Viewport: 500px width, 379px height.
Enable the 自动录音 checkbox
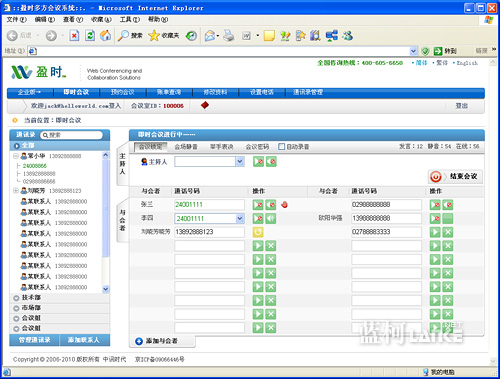pyautogui.click(x=282, y=147)
